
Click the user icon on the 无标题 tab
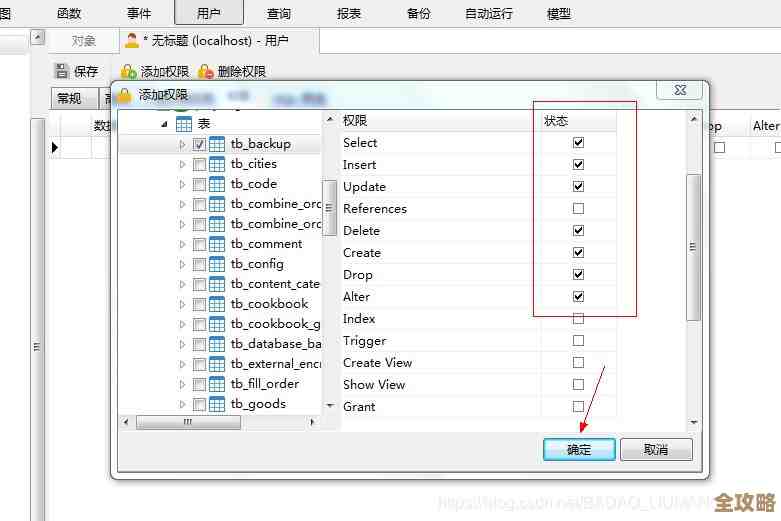[x=131, y=40]
